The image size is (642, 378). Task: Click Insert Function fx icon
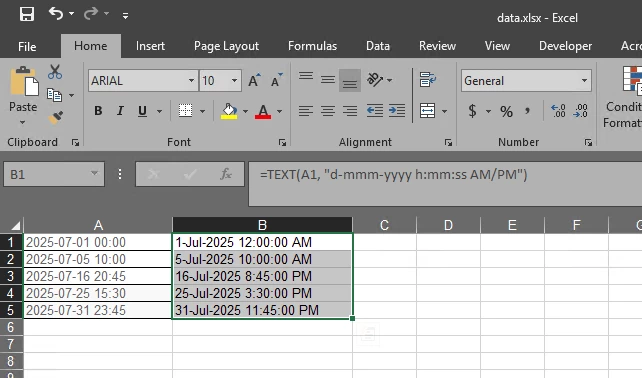pos(226,174)
